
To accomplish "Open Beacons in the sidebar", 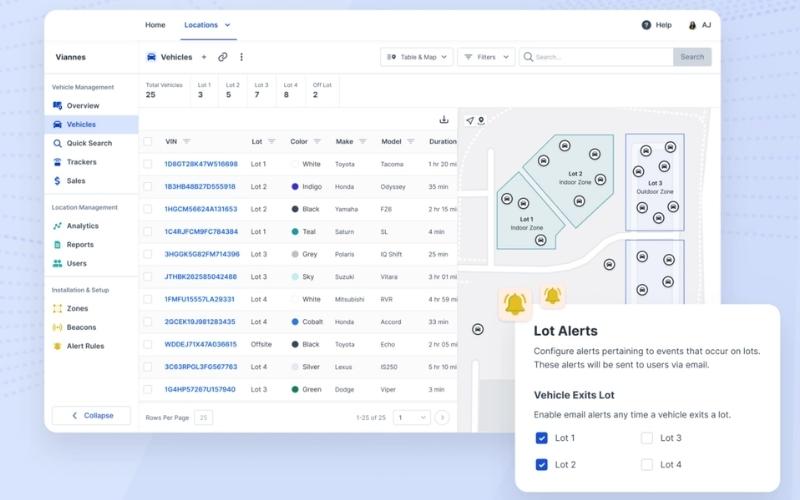I will (x=91, y=328).
